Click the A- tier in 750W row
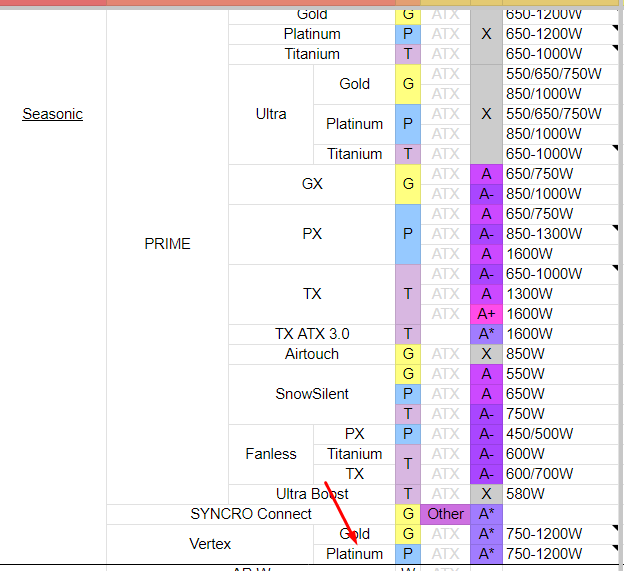 point(486,414)
